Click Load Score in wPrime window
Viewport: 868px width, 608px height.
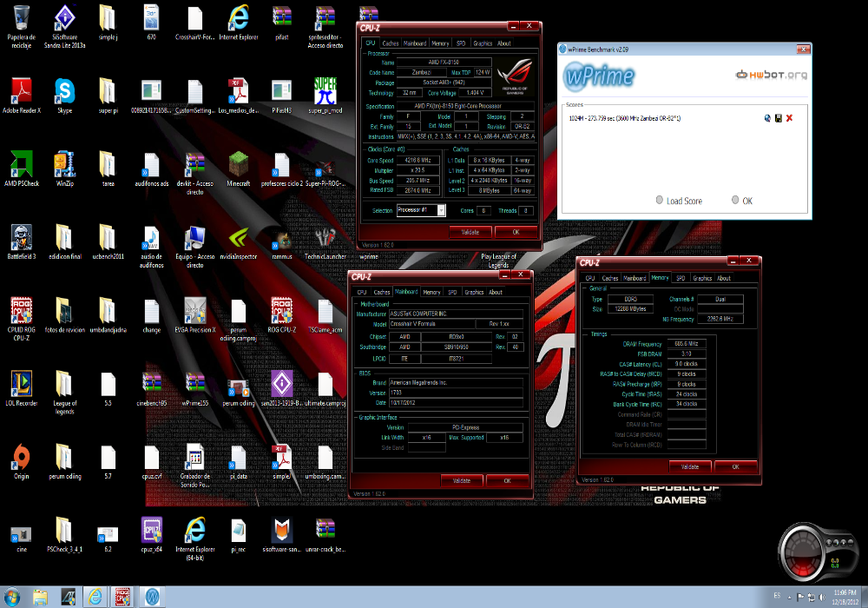[x=680, y=201]
